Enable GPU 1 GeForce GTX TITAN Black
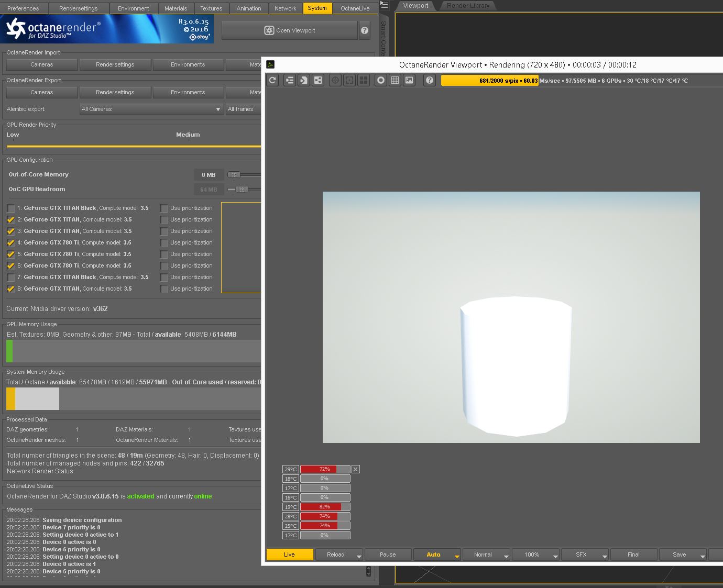This screenshot has width=723, height=588. 11,208
